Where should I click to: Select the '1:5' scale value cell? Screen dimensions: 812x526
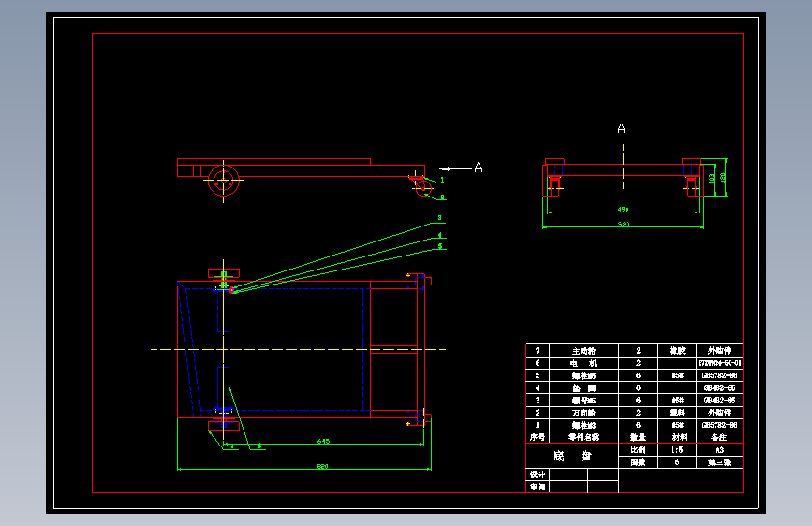coord(677,450)
